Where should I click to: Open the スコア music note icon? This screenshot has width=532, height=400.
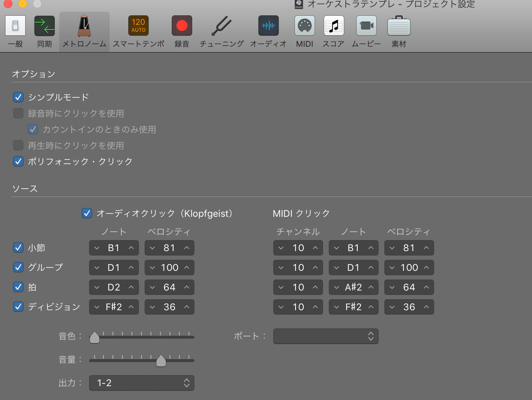pyautogui.click(x=334, y=26)
